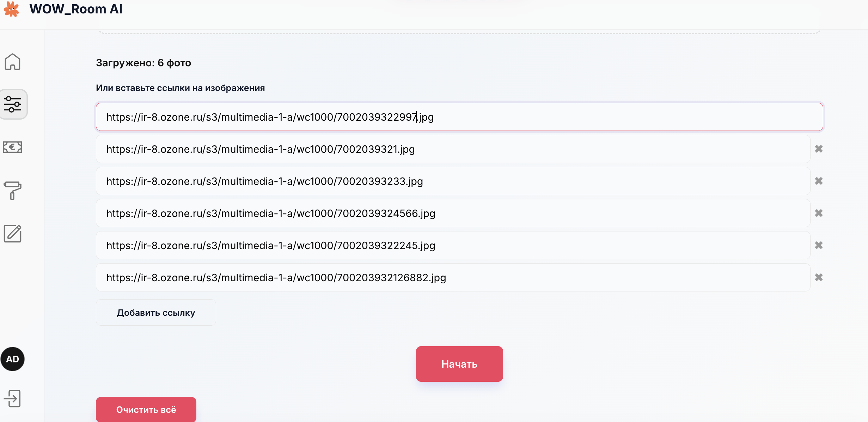868x422 pixels.
Task: Remove the link ending 7002039324566.jpg
Action: click(x=819, y=213)
